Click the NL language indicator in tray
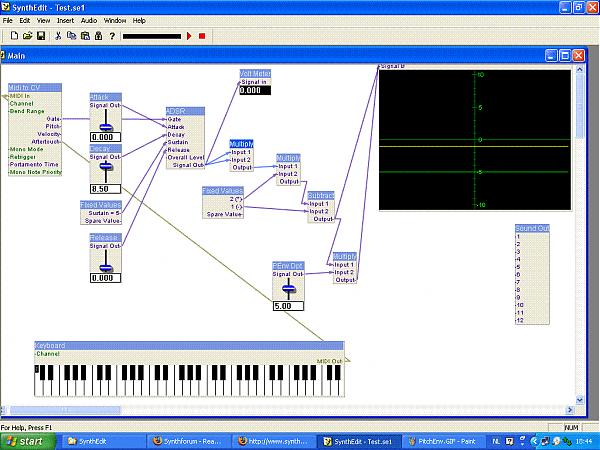 (x=496, y=442)
